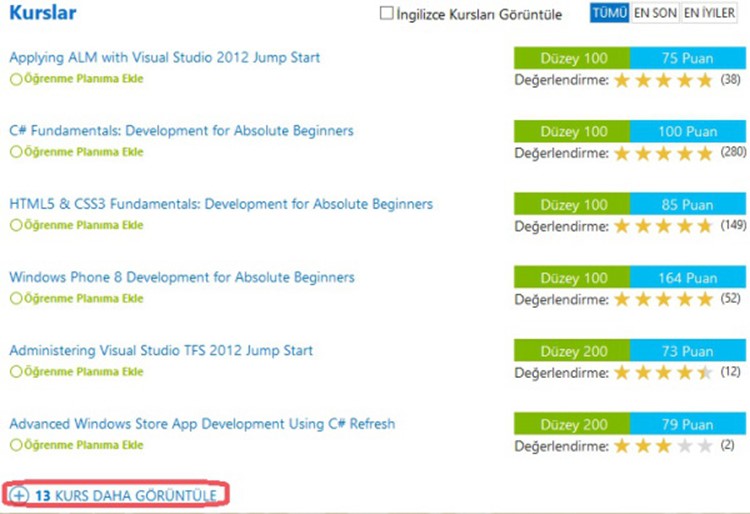The image size is (750, 514).
Task: Click the (12) review count
Action: coord(730,372)
